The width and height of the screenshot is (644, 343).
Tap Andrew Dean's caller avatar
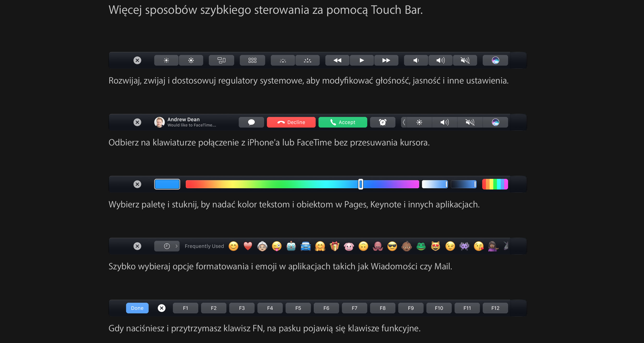pyautogui.click(x=159, y=122)
